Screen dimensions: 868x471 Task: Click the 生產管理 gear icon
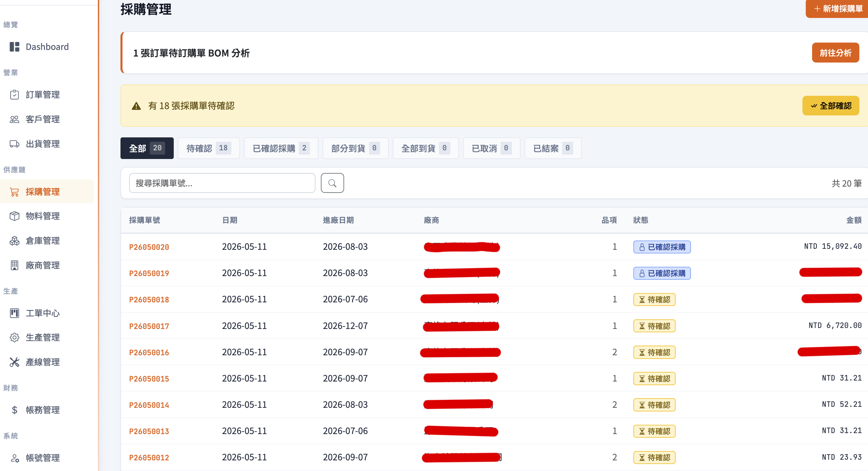15,337
